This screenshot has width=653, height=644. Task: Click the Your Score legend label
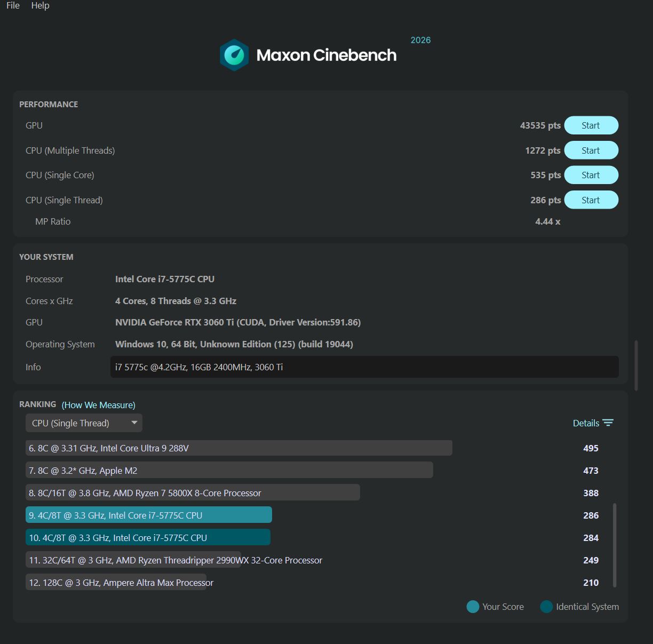503,607
